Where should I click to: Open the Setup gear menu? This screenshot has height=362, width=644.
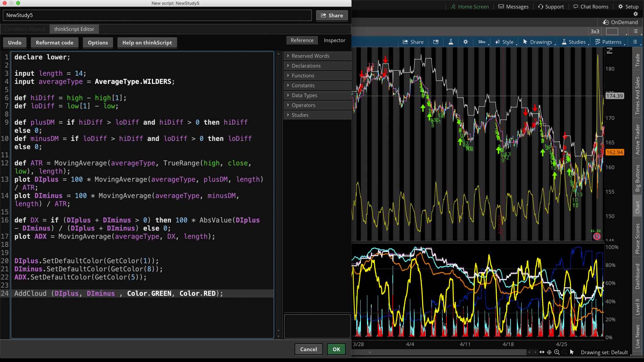(x=628, y=6)
